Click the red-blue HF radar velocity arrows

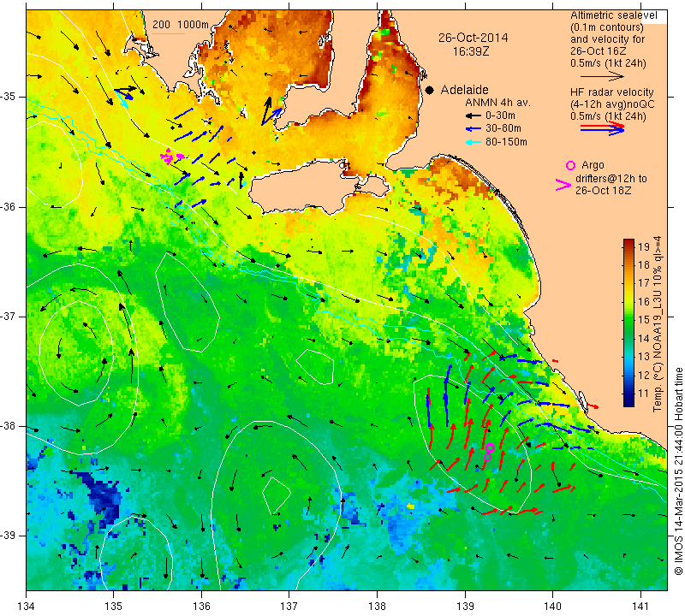pos(603,128)
